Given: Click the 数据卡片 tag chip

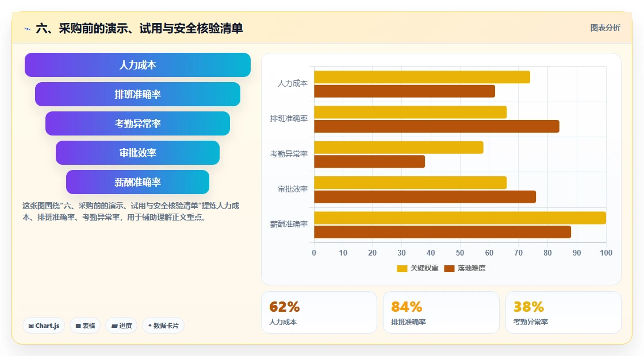Looking at the screenshot, I should pos(163,326).
